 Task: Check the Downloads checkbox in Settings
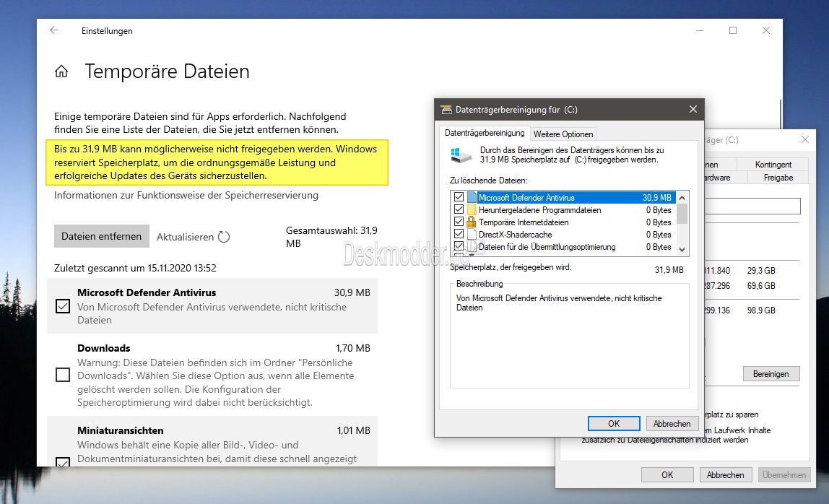point(63,375)
